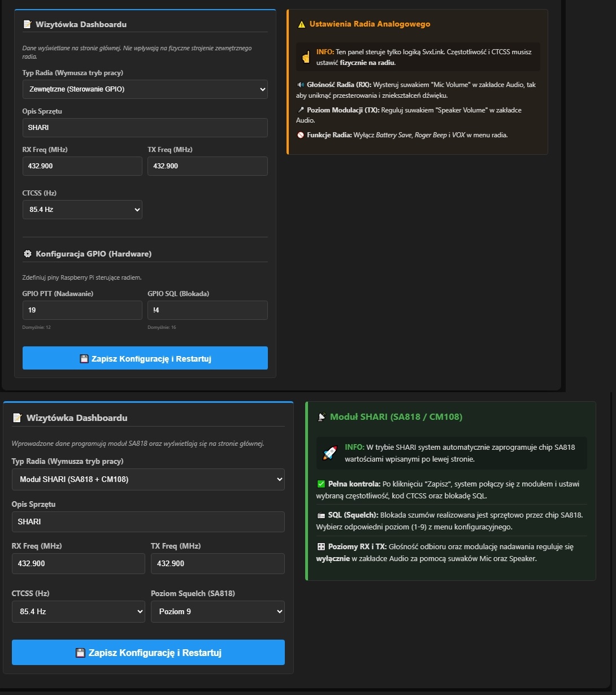Click the warning triangle icon beside Ustawienia Radia Analogowego
This screenshot has width=616, height=695.
[x=301, y=24]
